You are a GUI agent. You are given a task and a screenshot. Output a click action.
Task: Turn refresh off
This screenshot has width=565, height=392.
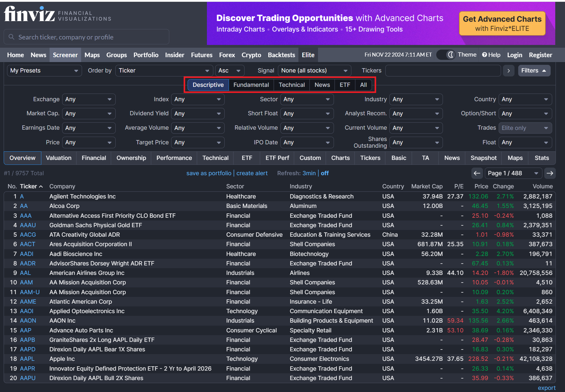pyautogui.click(x=325, y=173)
